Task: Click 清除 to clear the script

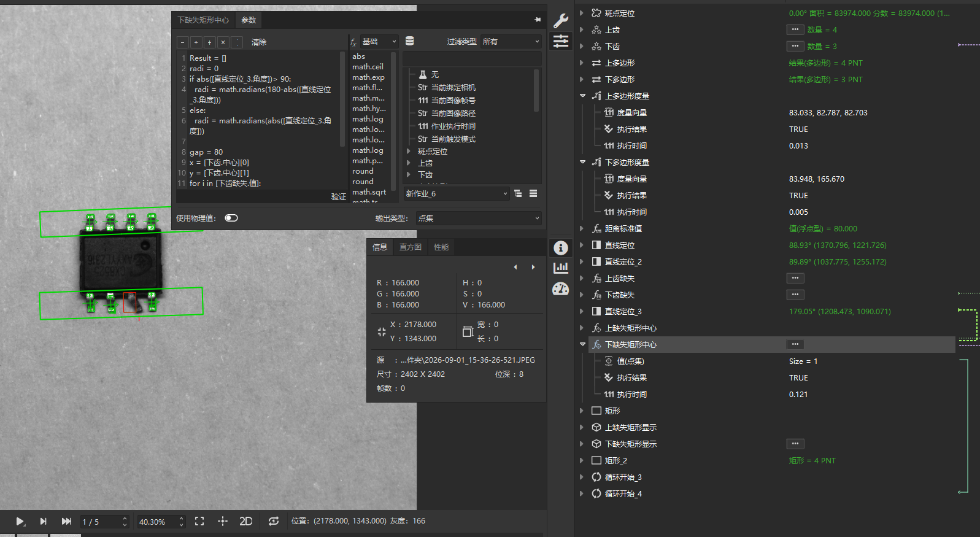Action: coord(259,42)
